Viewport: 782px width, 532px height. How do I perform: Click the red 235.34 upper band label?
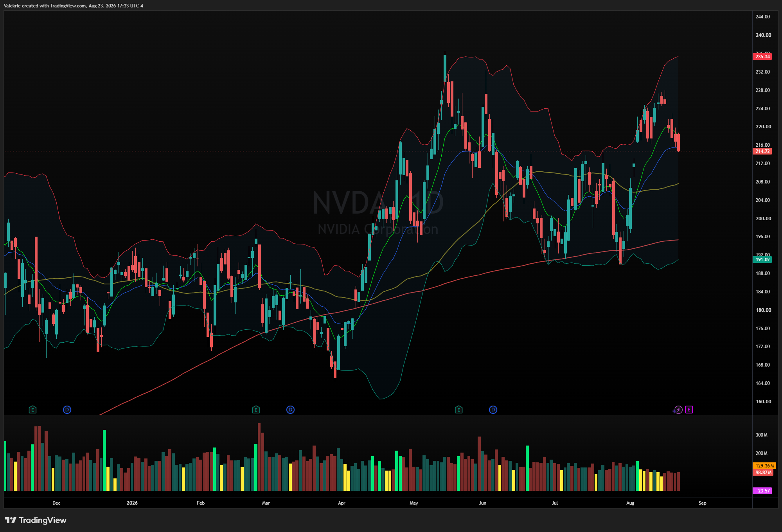762,57
